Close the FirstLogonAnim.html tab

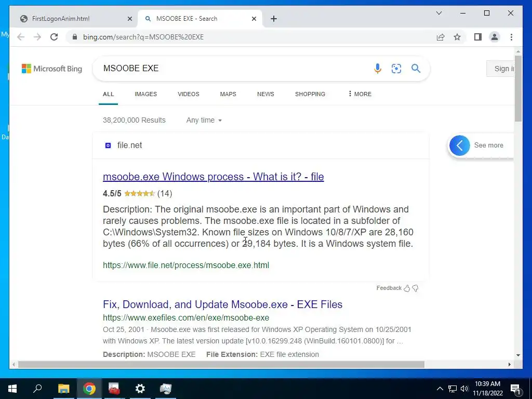pos(129,19)
